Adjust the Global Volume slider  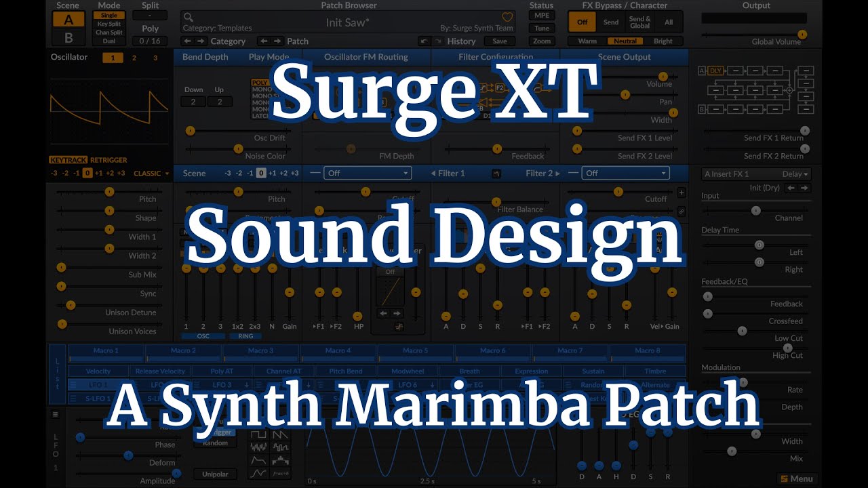tap(754, 34)
